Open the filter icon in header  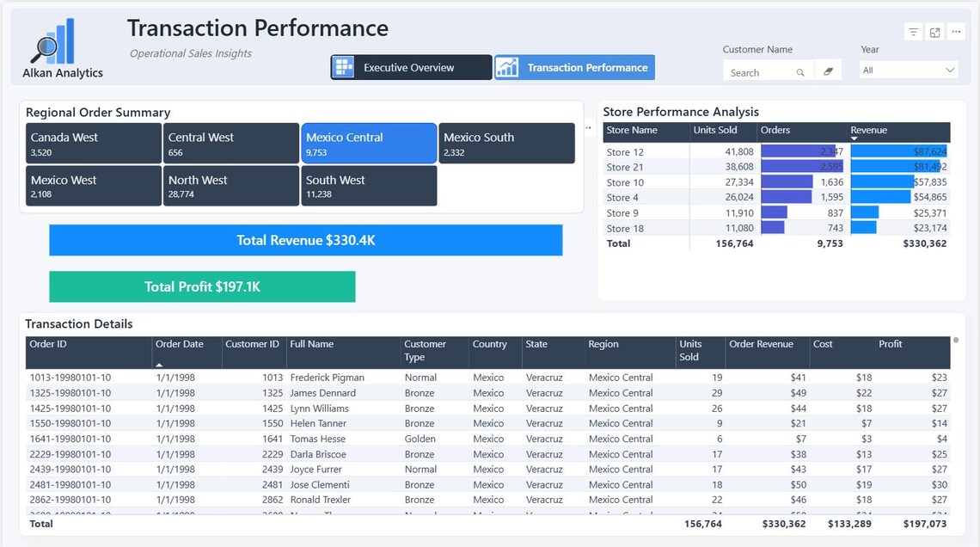pyautogui.click(x=913, y=33)
